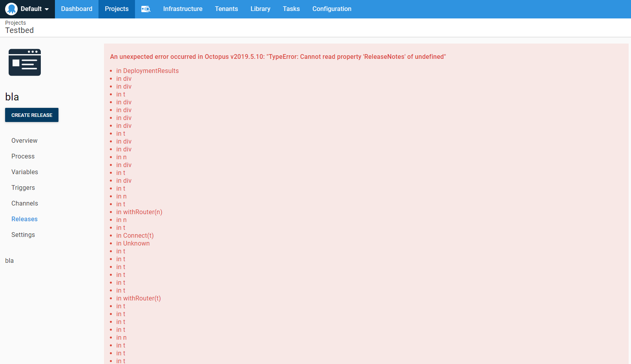Open the project Overview page
The height and width of the screenshot is (364, 631).
pyautogui.click(x=24, y=140)
